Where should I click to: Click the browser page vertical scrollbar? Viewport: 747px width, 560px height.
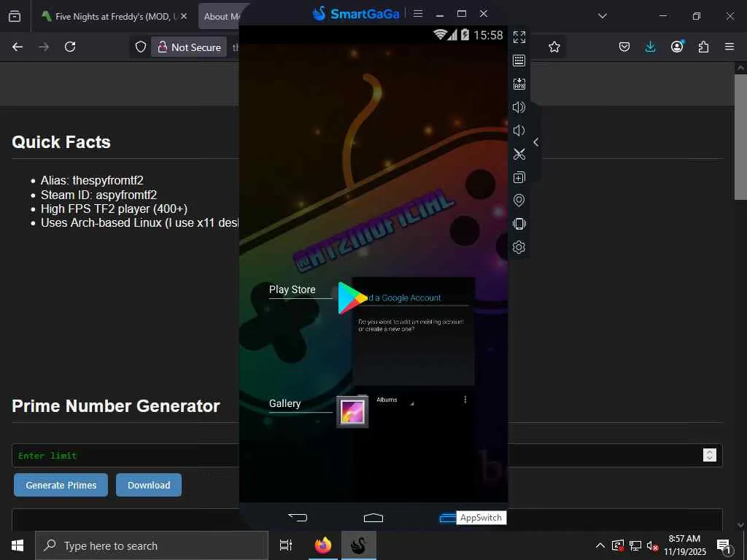coord(740,137)
